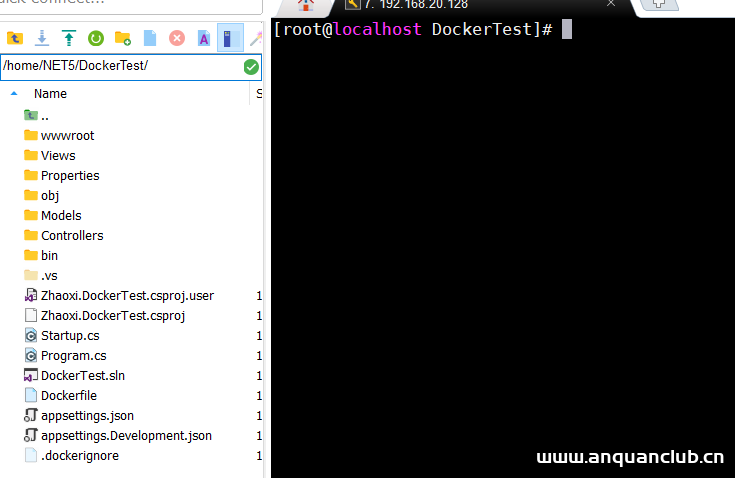Click the appsettings.json file icon
Viewport: 735px width, 478px height.
pos(30,416)
